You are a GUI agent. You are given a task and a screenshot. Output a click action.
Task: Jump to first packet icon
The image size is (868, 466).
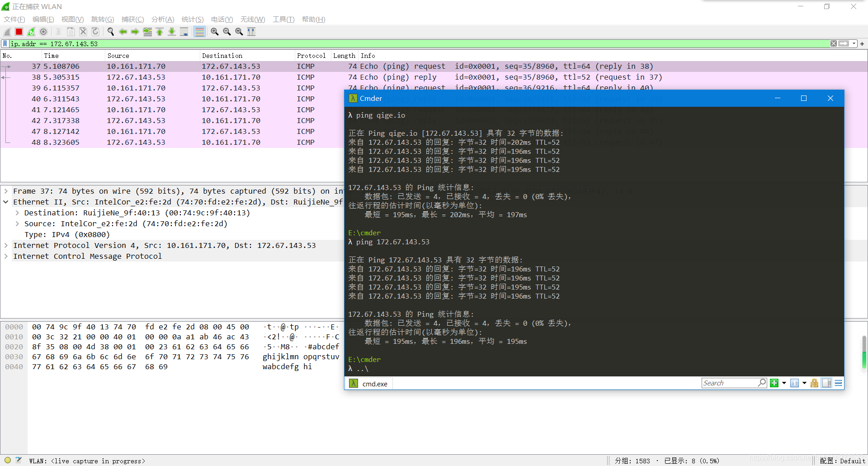click(160, 32)
